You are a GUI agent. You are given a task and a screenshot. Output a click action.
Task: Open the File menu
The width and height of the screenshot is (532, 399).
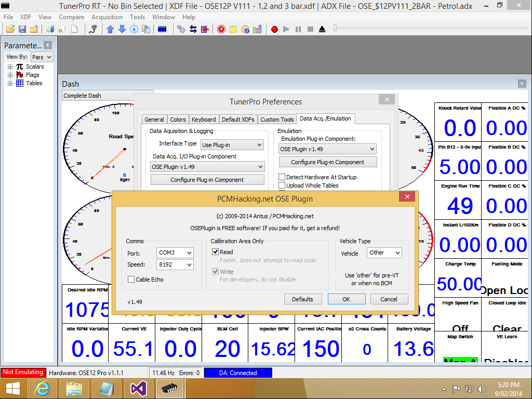(x=8, y=17)
